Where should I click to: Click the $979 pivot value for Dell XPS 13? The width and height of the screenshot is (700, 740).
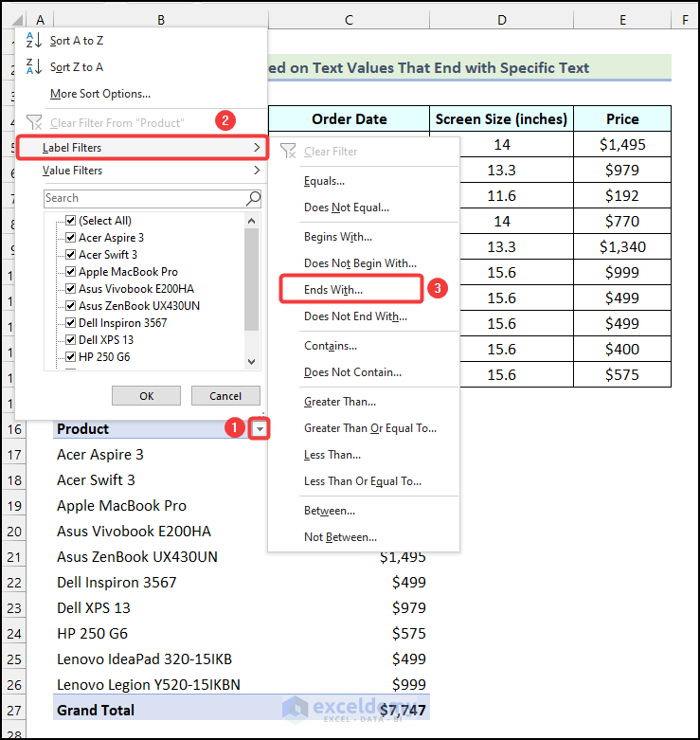(x=408, y=608)
